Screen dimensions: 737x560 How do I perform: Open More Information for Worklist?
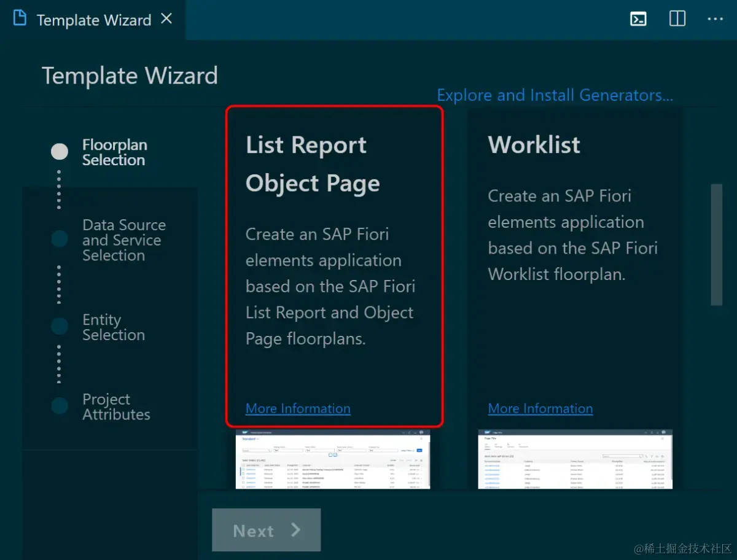(540, 408)
